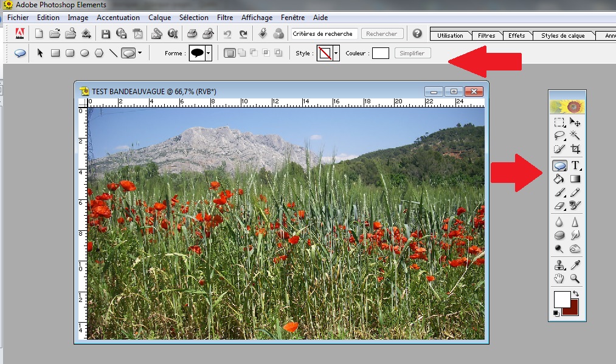This screenshot has height=364, width=616.
Task: Select the Lasso tool
Action: [559, 136]
